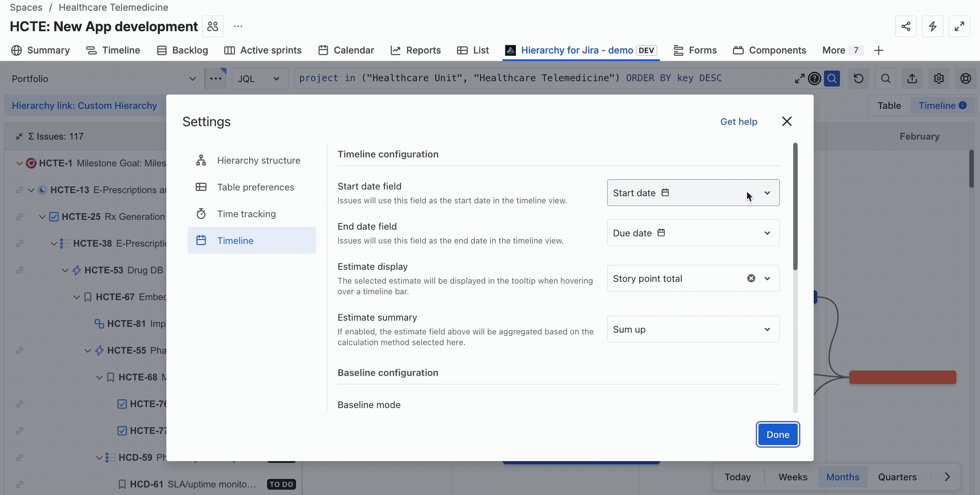Switch the view toggle to Table
Screen dimensions: 980x495
click(889, 106)
